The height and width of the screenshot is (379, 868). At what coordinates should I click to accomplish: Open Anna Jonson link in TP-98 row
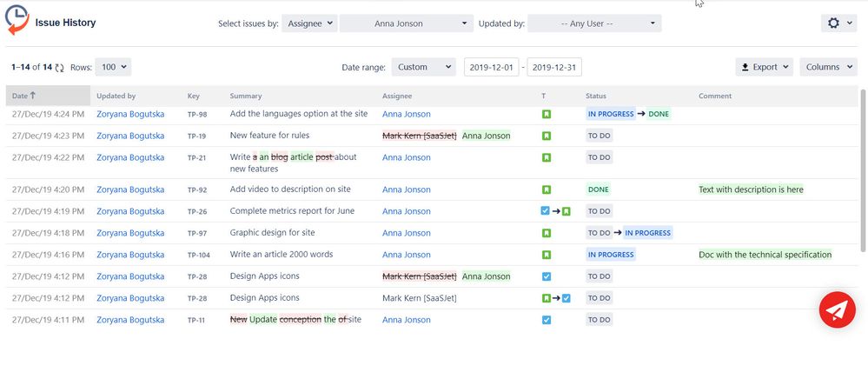407,114
